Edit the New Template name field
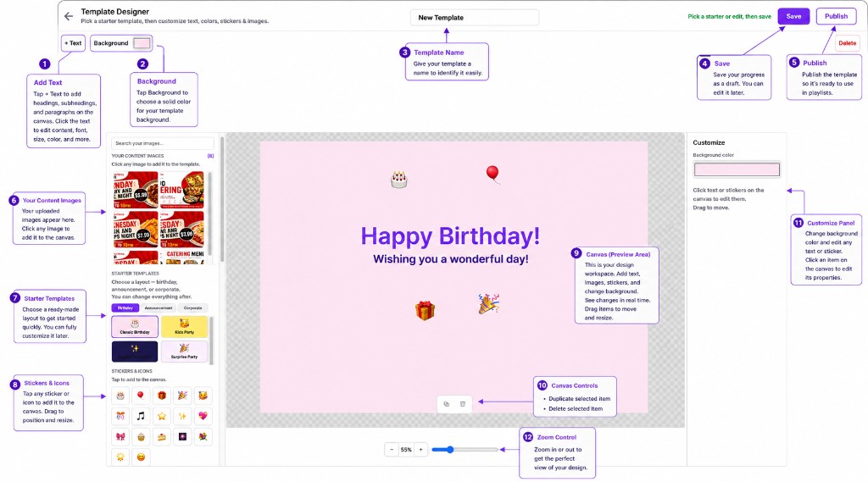The width and height of the screenshot is (868, 482). (475, 18)
